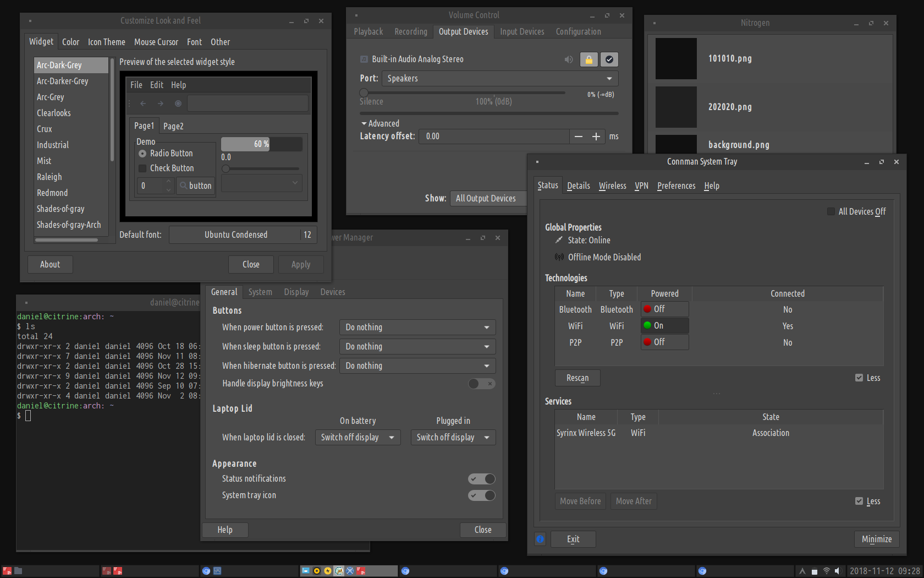Open the file manager folder icon in taskbar

[x=18, y=571]
